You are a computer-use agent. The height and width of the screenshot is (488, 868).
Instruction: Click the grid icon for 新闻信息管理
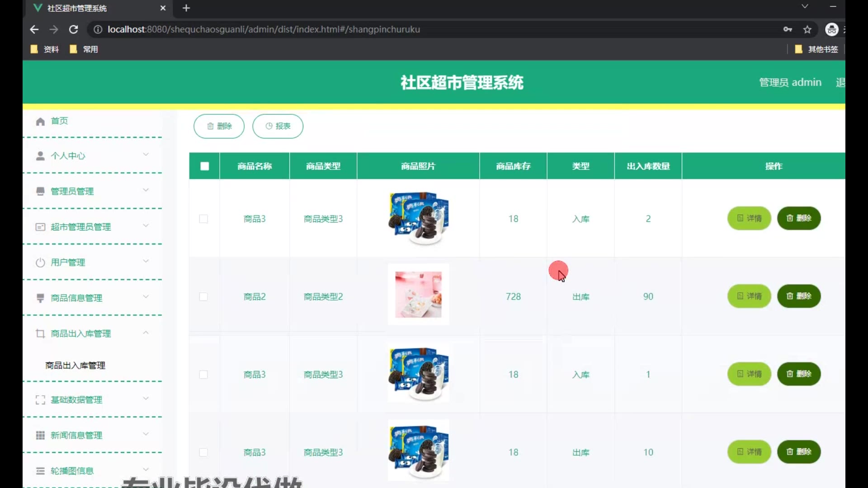coord(40,435)
